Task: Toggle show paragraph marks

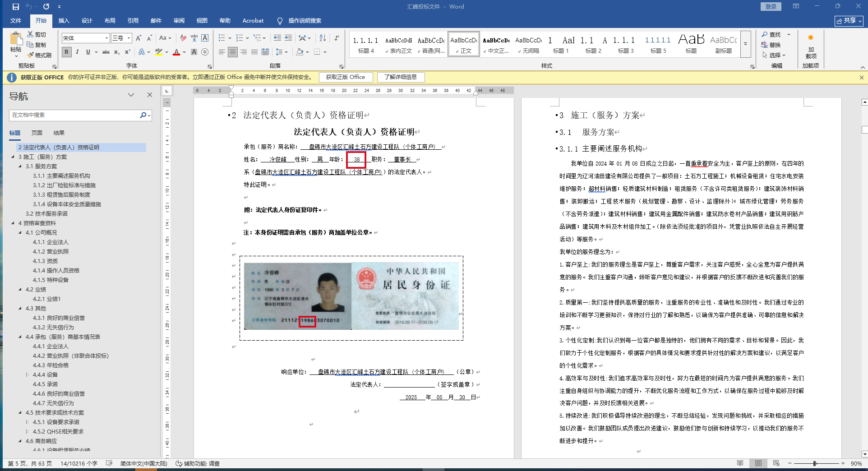Action: [x=337, y=38]
